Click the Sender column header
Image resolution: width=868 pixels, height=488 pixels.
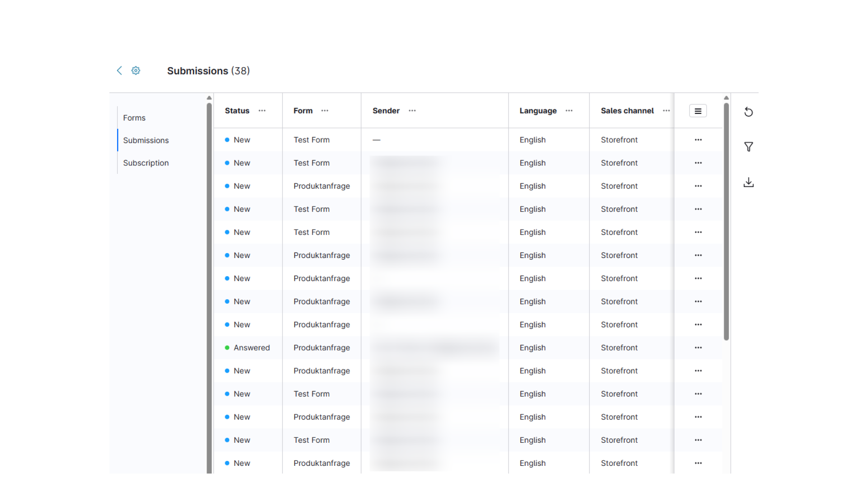[386, 111]
